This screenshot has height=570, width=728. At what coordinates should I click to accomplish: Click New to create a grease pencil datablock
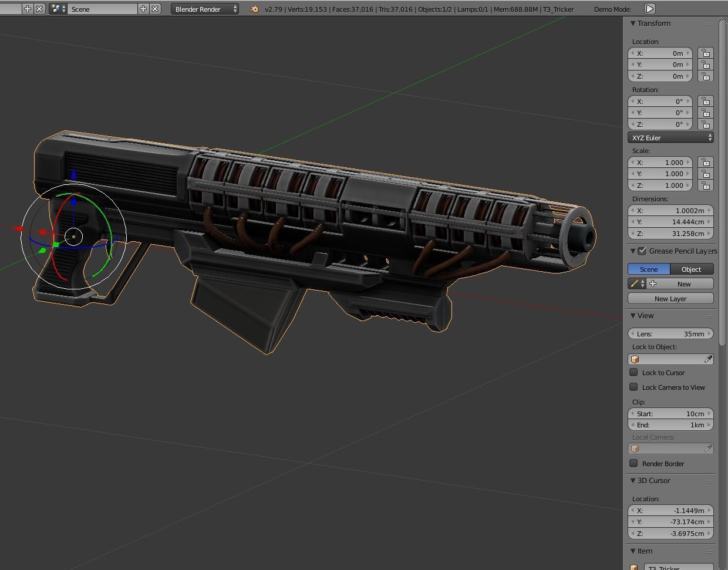(684, 284)
